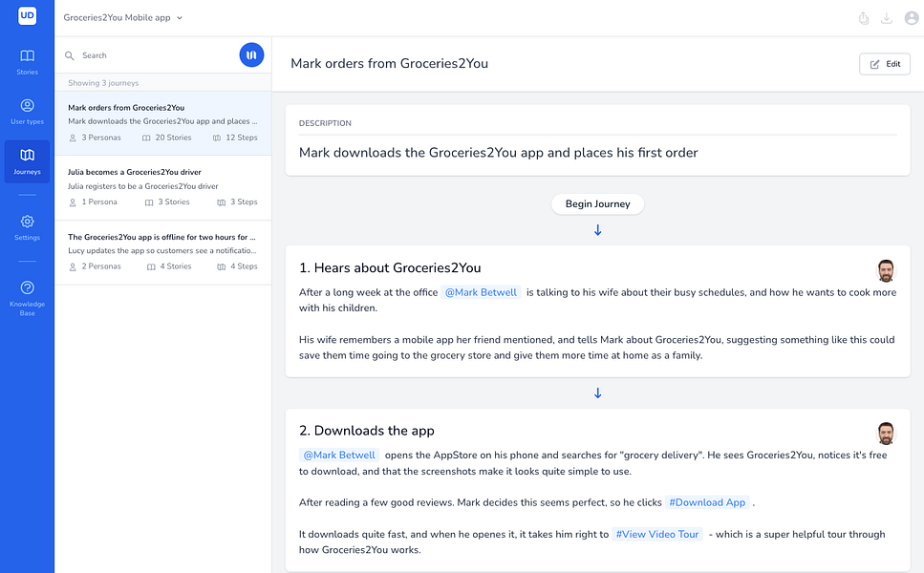924x573 pixels.
Task: Click '3 Steps' under Julia's journey
Action: point(238,202)
